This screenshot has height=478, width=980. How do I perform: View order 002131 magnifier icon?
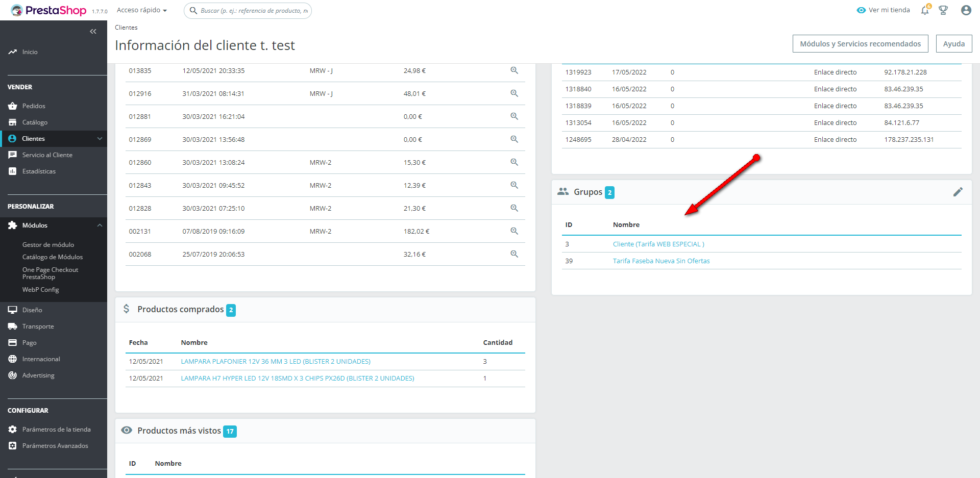514,231
